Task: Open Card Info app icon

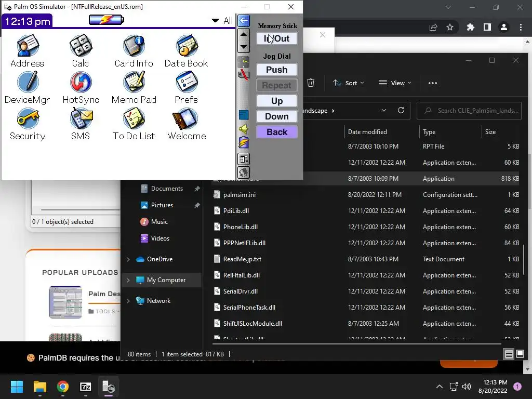Action: [x=134, y=50]
